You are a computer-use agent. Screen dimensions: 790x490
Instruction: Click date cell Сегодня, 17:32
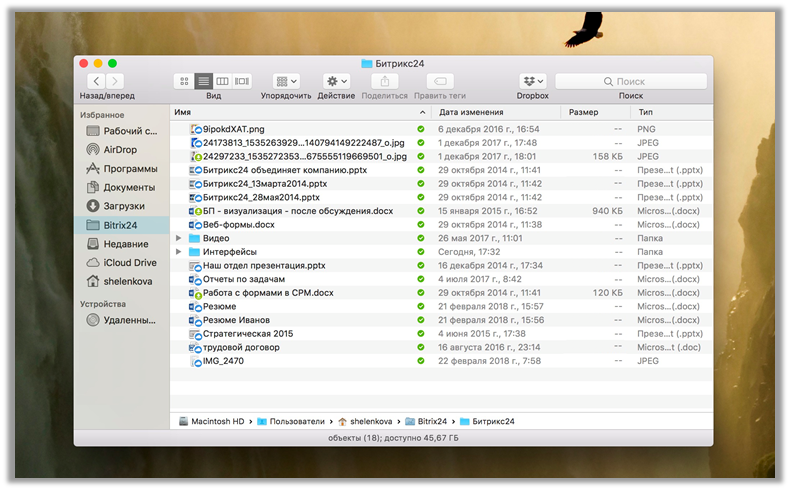(469, 252)
